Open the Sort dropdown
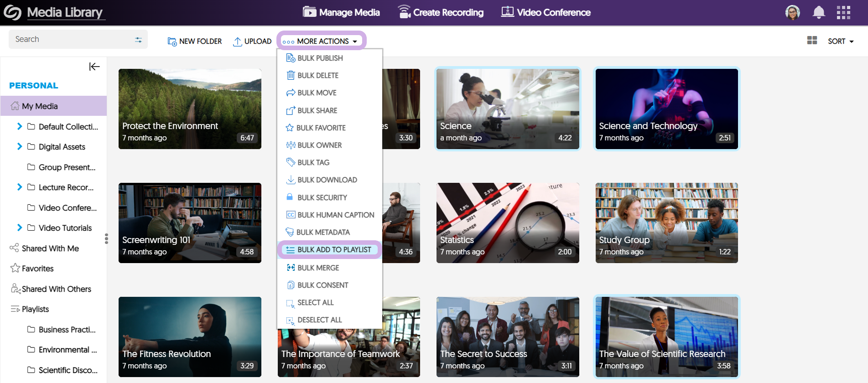This screenshot has width=868, height=383. pos(840,41)
